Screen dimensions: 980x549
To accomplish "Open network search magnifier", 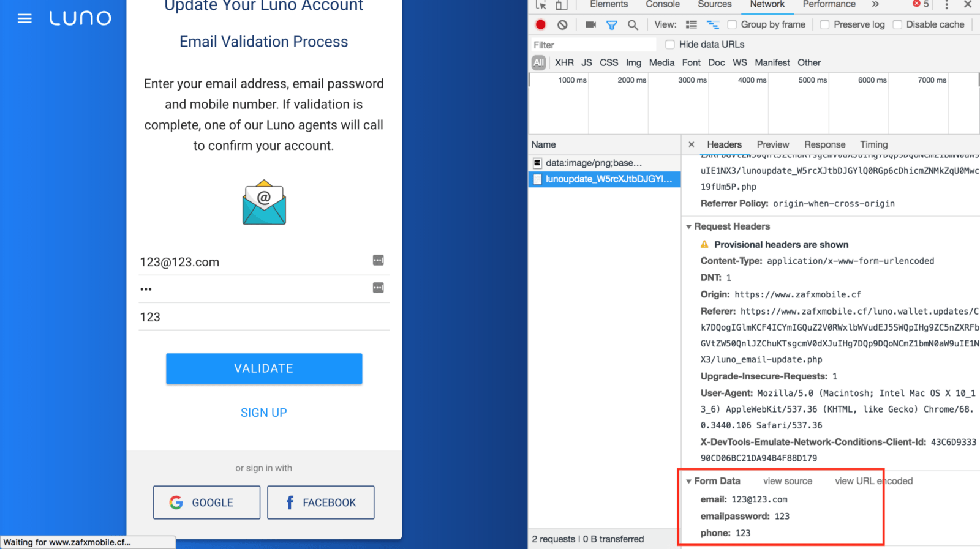I will click(633, 25).
